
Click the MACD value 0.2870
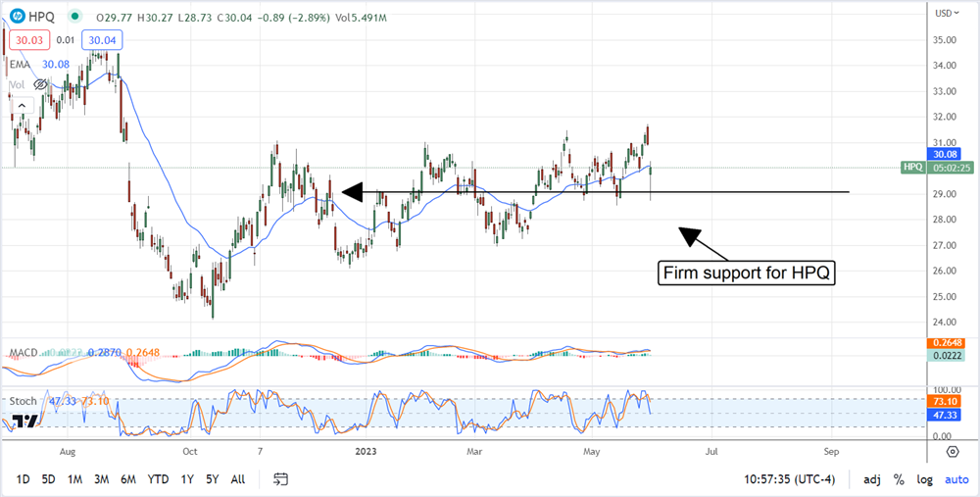click(105, 353)
